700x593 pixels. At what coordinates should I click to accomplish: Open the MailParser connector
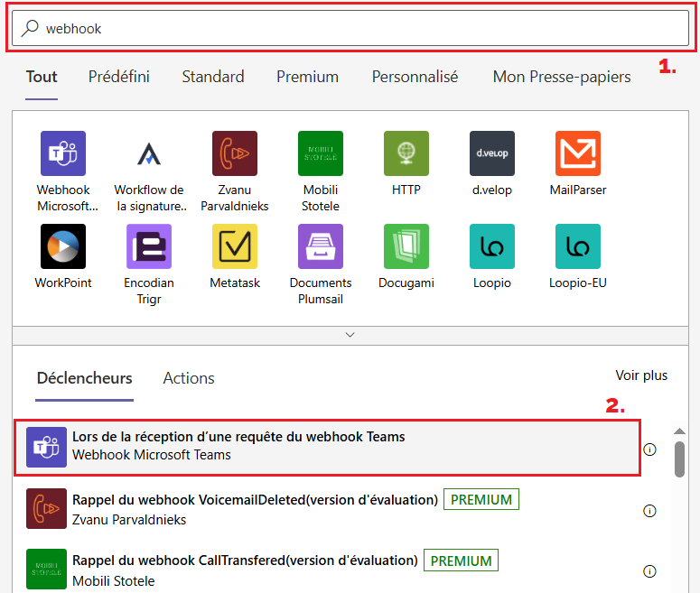click(577, 153)
